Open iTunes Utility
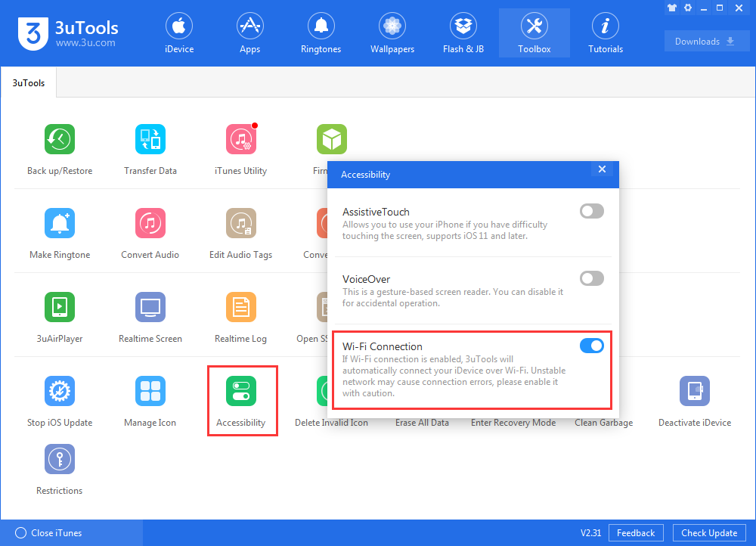Screen dimensions: 756x546 pyautogui.click(x=241, y=139)
